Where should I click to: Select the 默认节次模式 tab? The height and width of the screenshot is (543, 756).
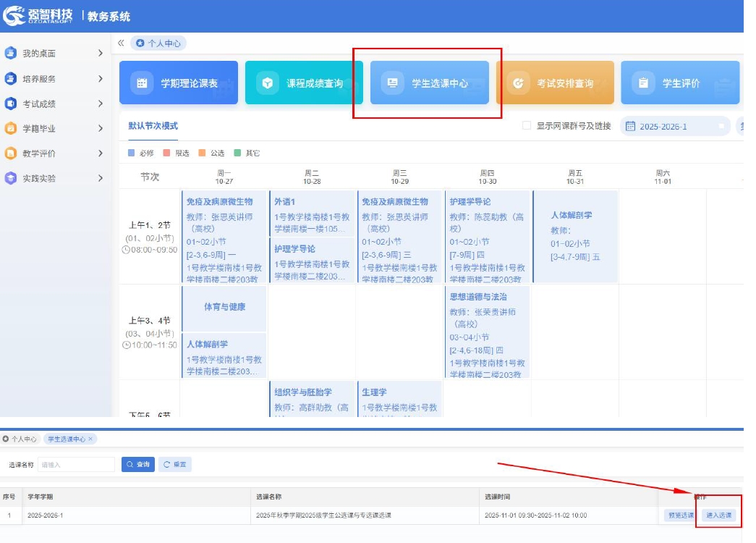point(153,126)
